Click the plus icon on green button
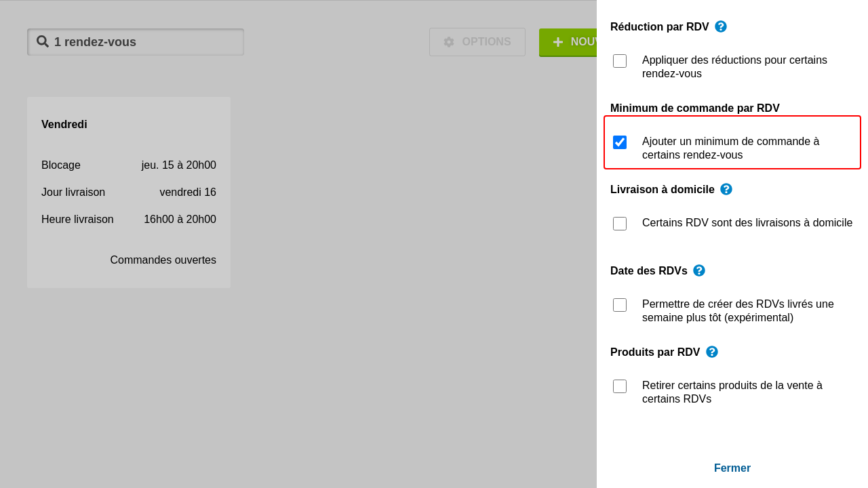This screenshot has width=868, height=488. 558,42
